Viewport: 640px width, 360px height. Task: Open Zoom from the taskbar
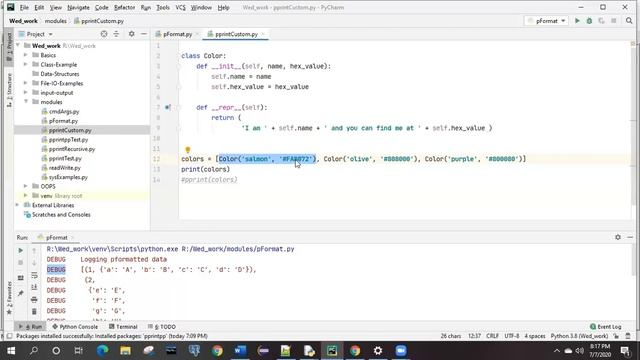pos(401,351)
